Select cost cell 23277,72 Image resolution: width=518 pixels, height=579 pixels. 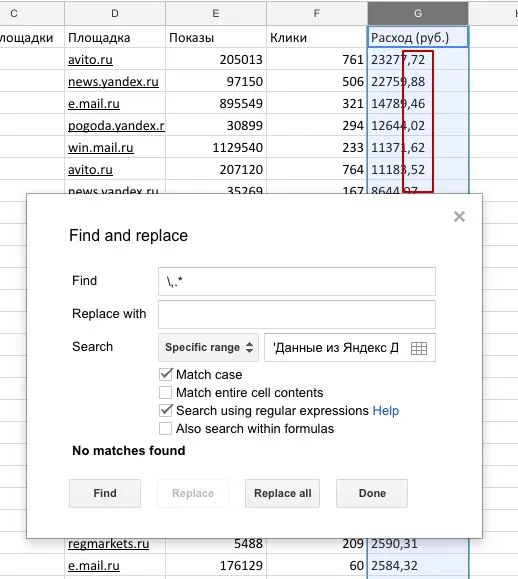418,59
